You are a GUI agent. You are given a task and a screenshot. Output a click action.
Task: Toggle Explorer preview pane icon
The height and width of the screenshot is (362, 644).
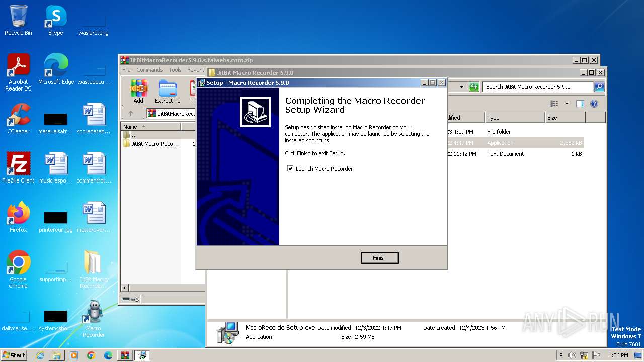[580, 104]
